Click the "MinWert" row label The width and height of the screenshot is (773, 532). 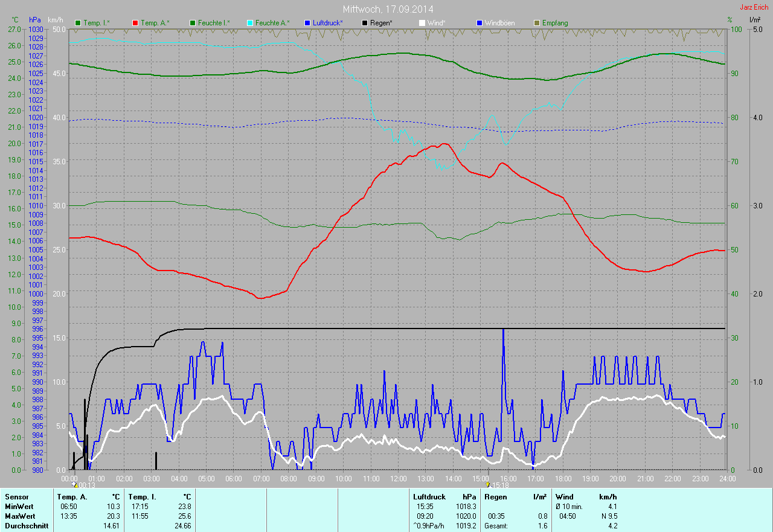tap(19, 507)
